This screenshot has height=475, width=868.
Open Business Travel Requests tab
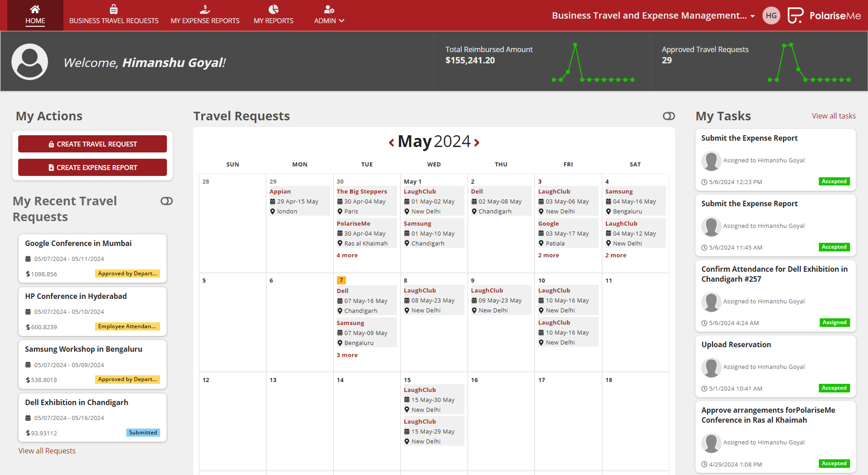113,16
